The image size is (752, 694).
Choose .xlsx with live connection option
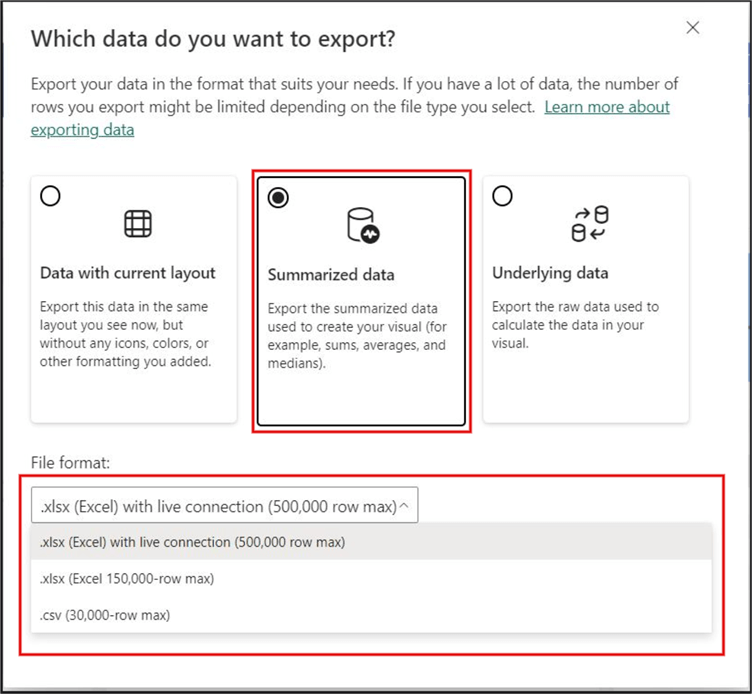[192, 542]
